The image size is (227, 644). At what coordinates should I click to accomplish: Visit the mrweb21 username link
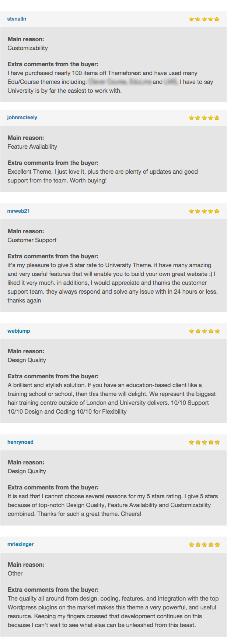(18, 211)
